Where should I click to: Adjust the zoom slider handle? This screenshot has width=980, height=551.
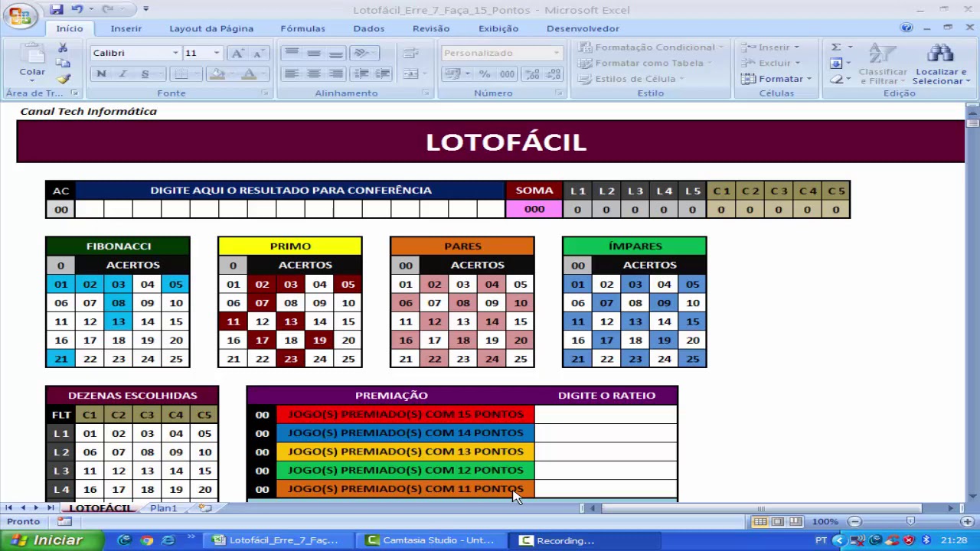[x=910, y=521]
